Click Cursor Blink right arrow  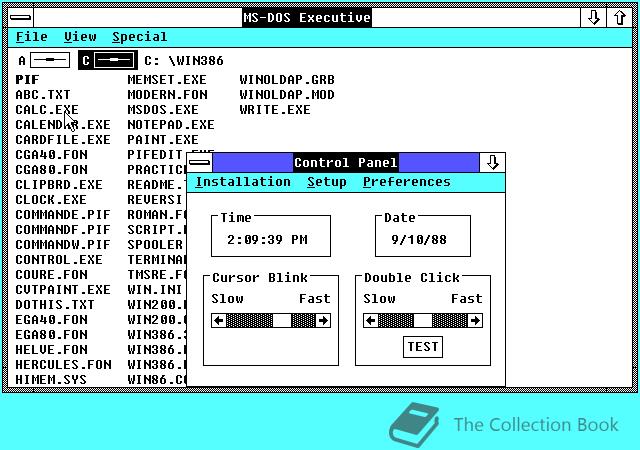323,321
